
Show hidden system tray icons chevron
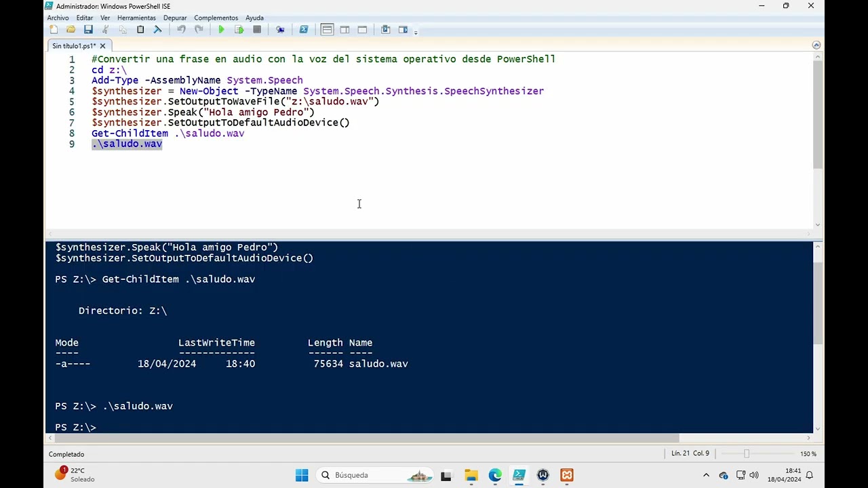tap(706, 475)
